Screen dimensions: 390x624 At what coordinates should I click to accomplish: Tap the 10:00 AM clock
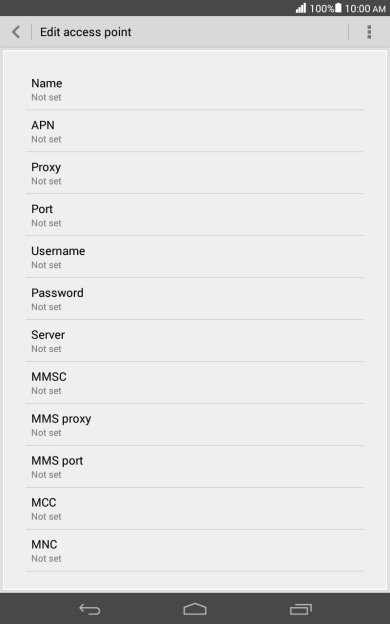tap(365, 8)
